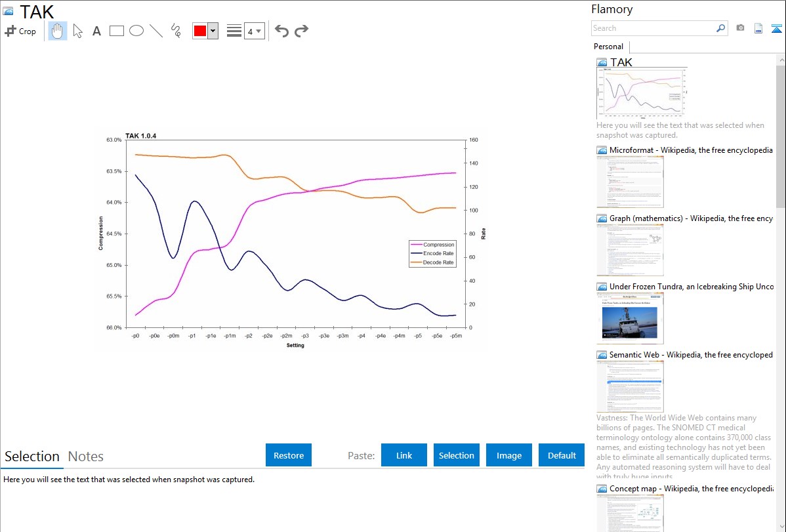
Task: Click the TAK chart snapshot image
Action: [x=291, y=239]
